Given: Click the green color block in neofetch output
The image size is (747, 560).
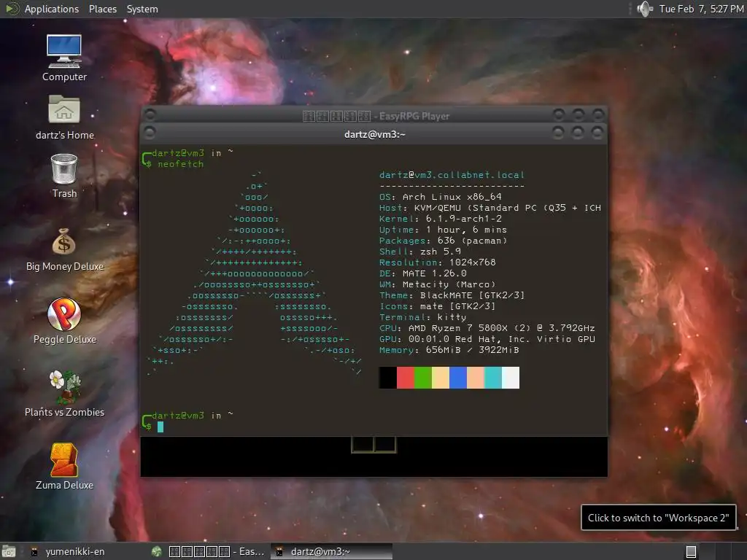Looking at the screenshot, I should coord(423,378).
